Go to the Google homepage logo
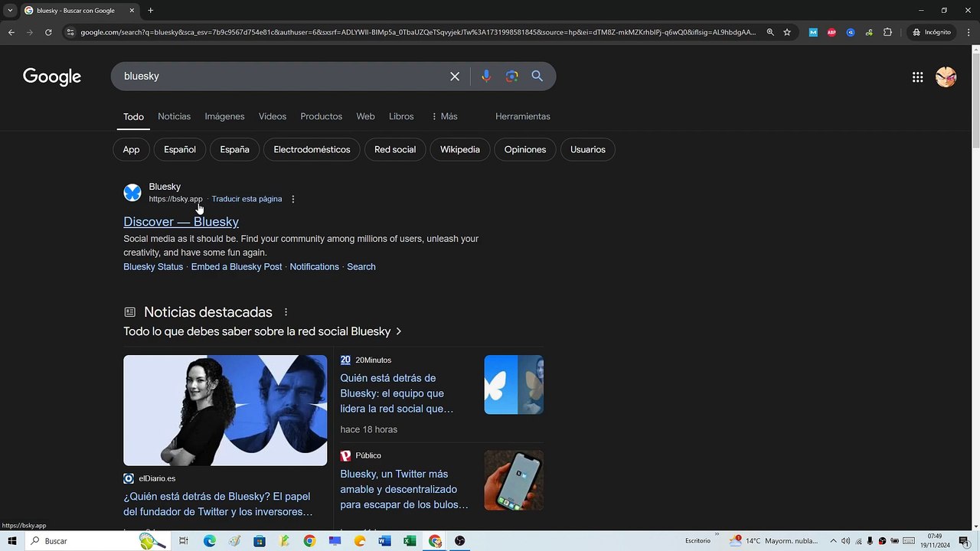 (52, 77)
